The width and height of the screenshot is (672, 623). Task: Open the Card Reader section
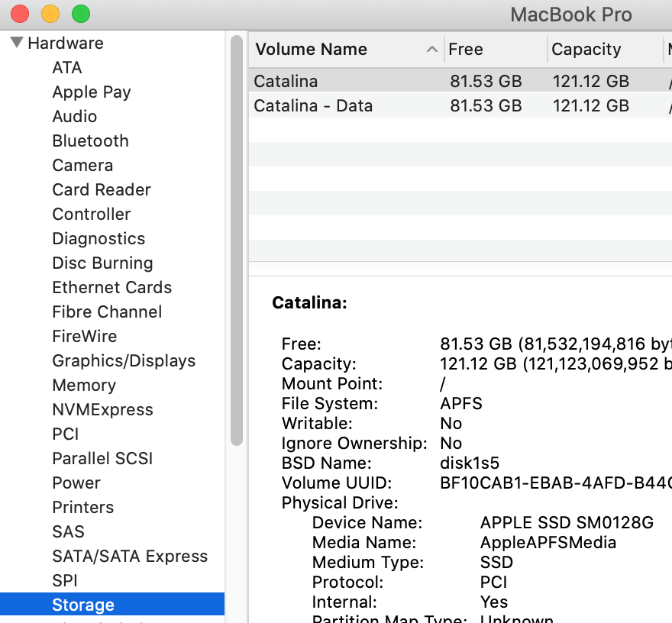point(102,190)
